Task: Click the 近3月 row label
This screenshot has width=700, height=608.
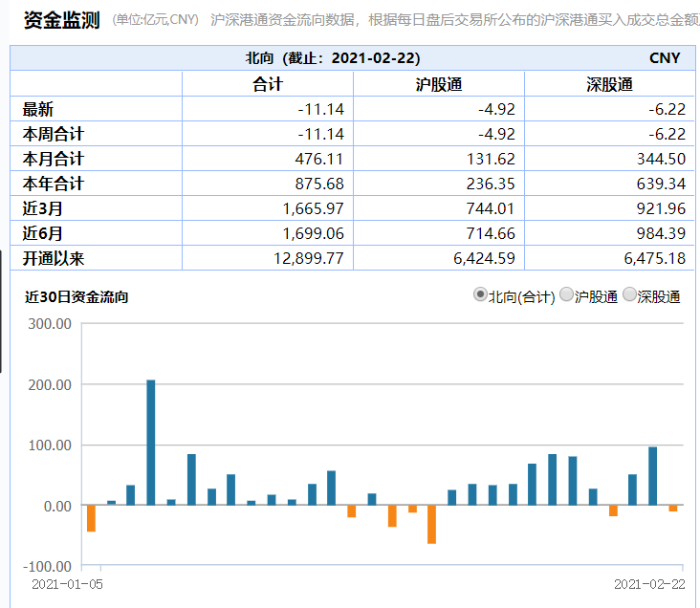Action: pyautogui.click(x=42, y=208)
